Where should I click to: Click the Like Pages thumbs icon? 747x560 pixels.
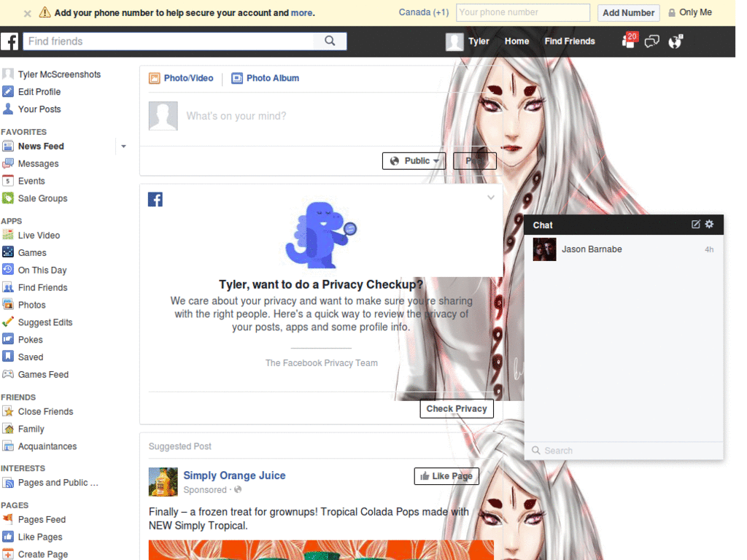coord(7,537)
